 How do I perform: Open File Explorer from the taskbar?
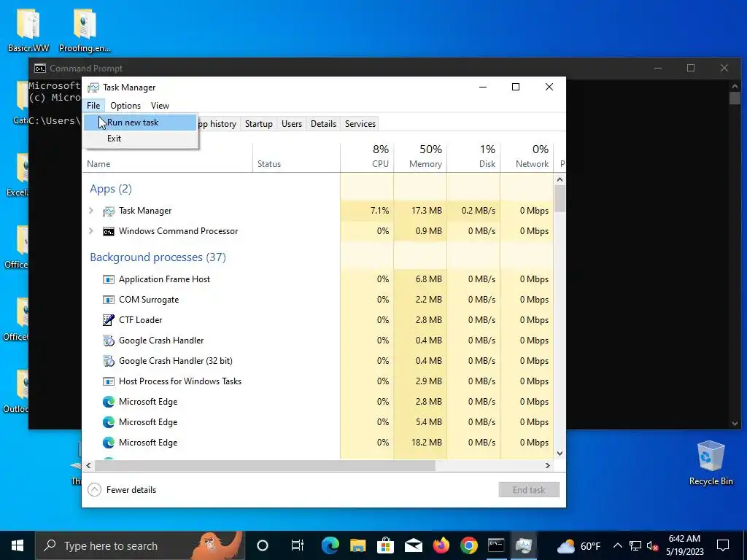pyautogui.click(x=357, y=545)
